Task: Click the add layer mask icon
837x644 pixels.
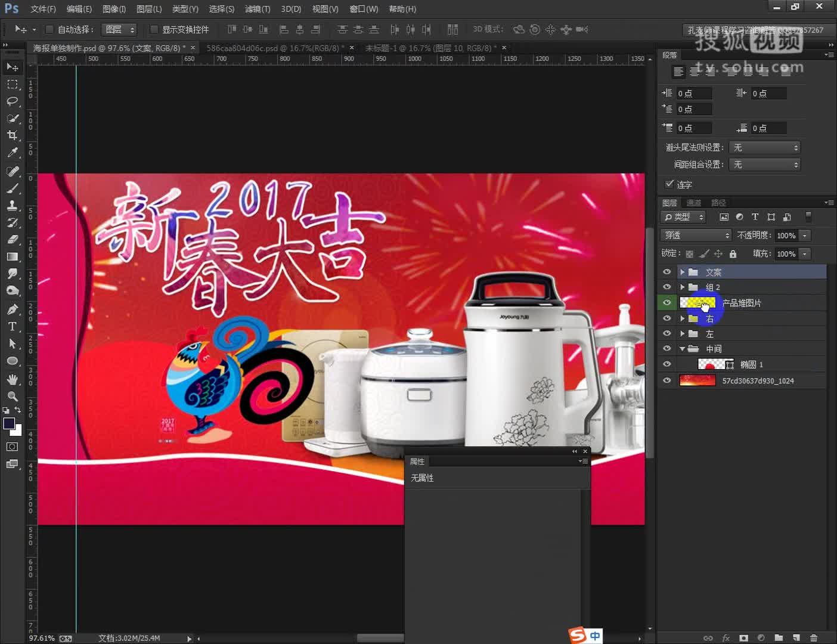Action: [x=743, y=637]
